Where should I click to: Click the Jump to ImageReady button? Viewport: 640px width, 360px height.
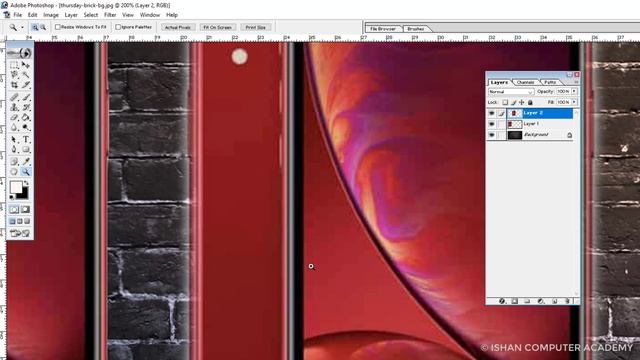pyautogui.click(x=20, y=233)
